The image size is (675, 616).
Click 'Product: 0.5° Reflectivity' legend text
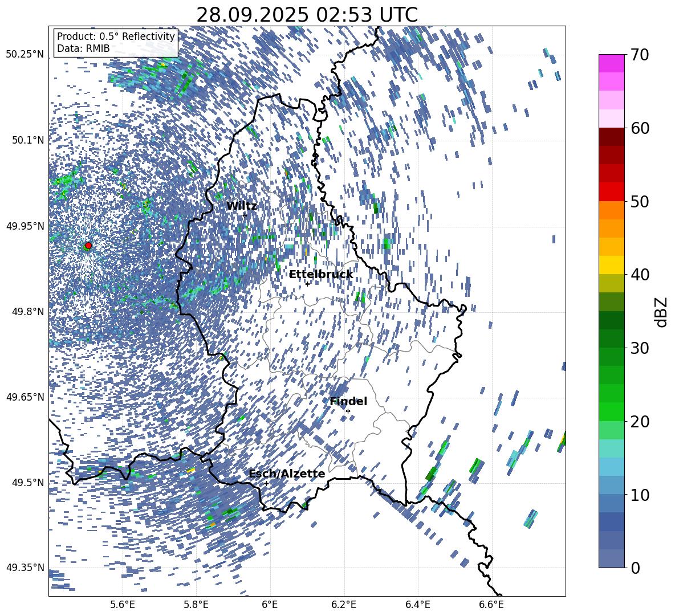tap(116, 36)
